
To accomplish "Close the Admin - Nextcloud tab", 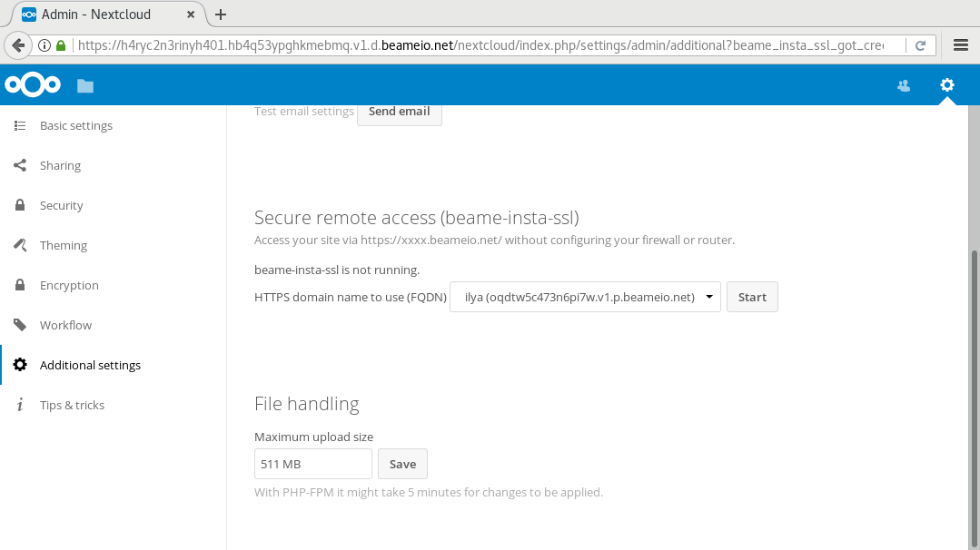I will (191, 15).
